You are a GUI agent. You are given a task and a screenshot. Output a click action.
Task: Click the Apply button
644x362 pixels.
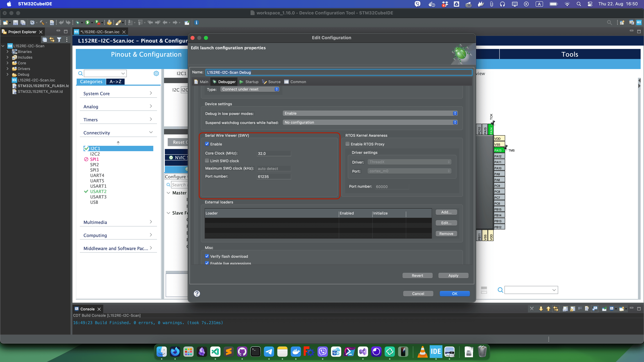(x=453, y=275)
